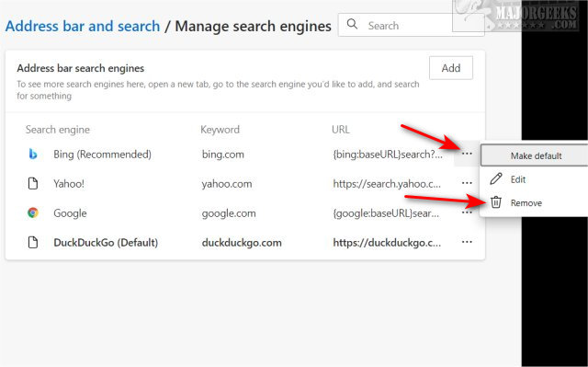This screenshot has height=367, width=588.
Task: Click the pencil Edit icon
Action: pyautogui.click(x=496, y=179)
